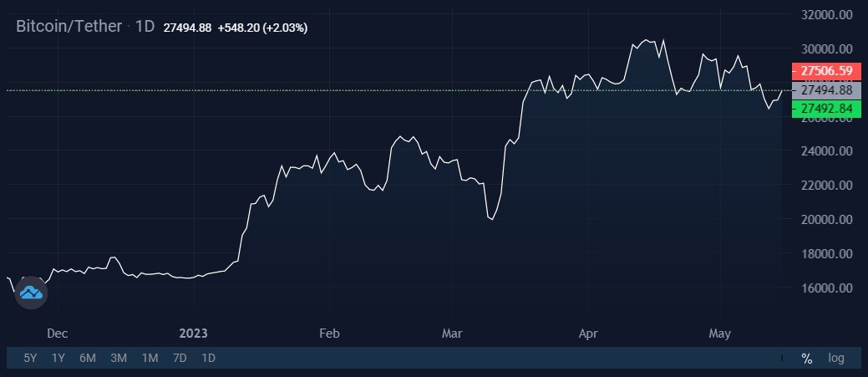The image size is (868, 377).
Task: Click the TradingView cloud logo icon
Action: click(31, 293)
